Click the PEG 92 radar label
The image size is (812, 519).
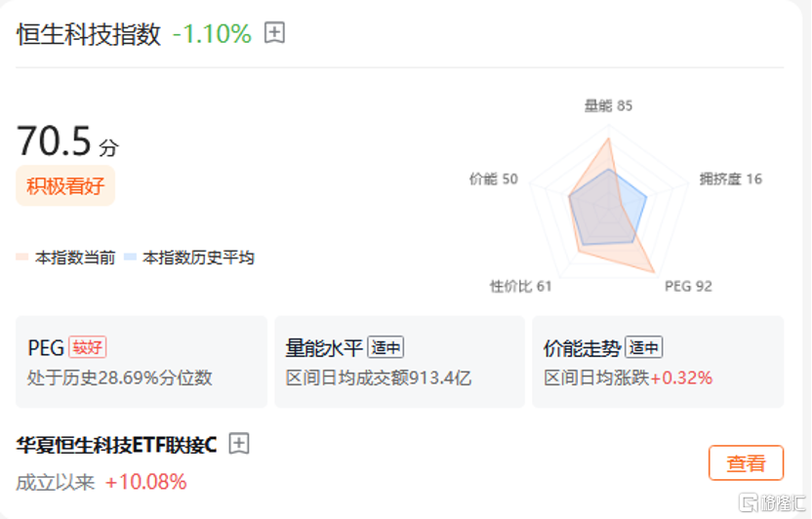[688, 286]
